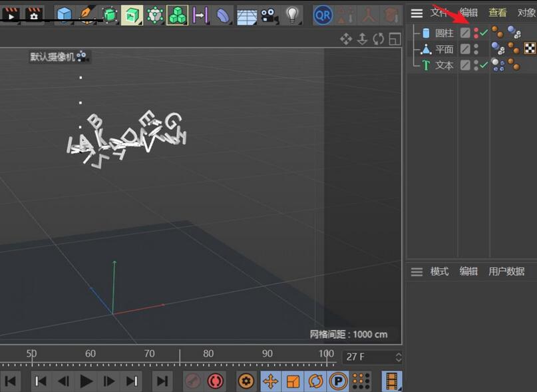The height and width of the screenshot is (392, 537).
Task: Click the record position keyframes icon
Action: click(269, 381)
